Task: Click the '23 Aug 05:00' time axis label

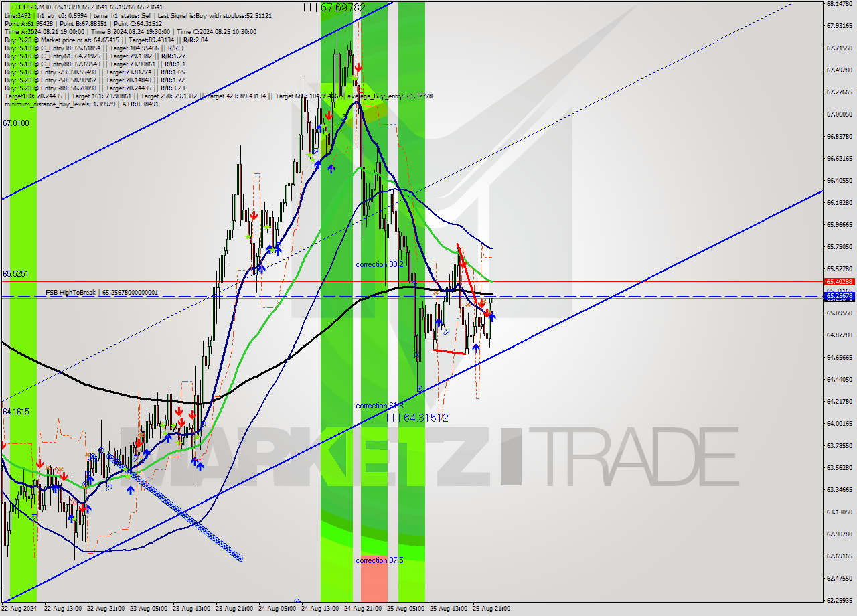Action: tap(148, 609)
